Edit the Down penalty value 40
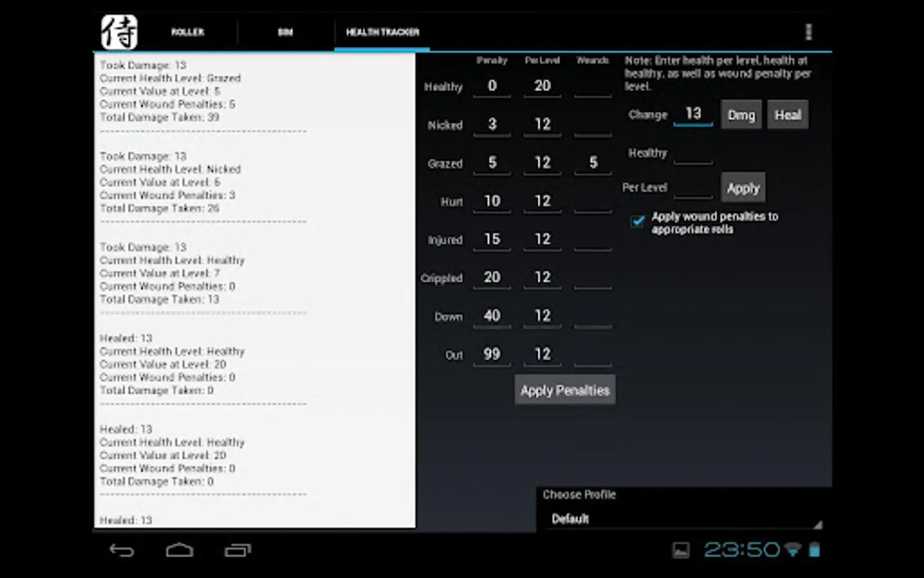This screenshot has width=924, height=578. [x=492, y=316]
